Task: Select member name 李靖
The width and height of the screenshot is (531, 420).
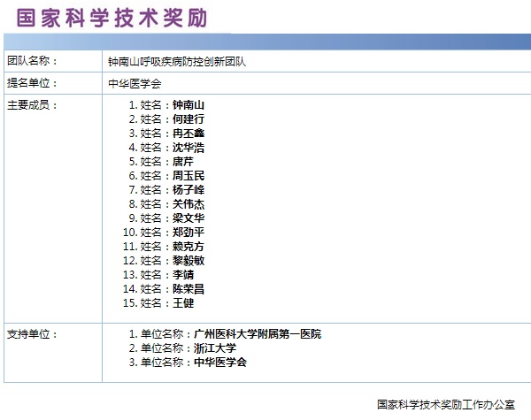Action: pyautogui.click(x=183, y=274)
